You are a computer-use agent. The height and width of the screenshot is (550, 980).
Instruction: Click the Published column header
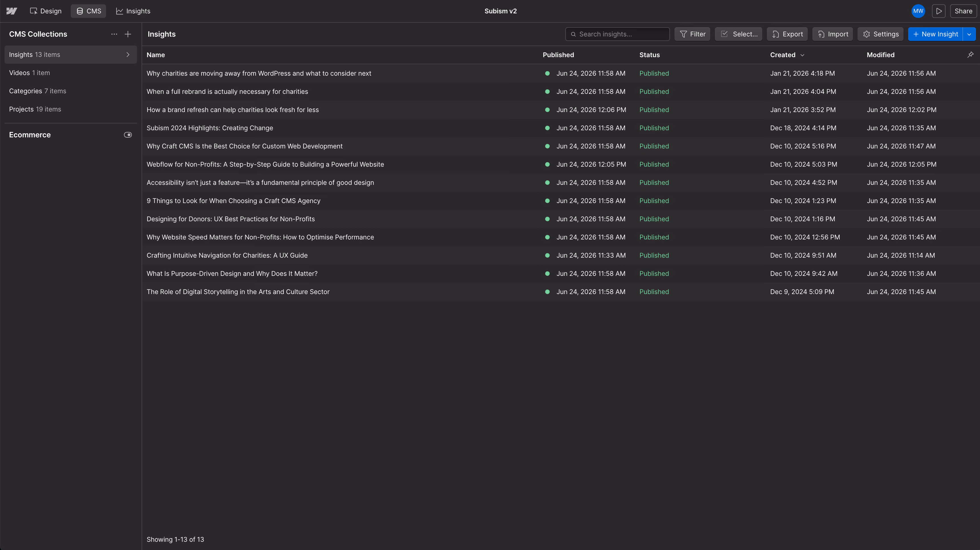click(x=558, y=55)
